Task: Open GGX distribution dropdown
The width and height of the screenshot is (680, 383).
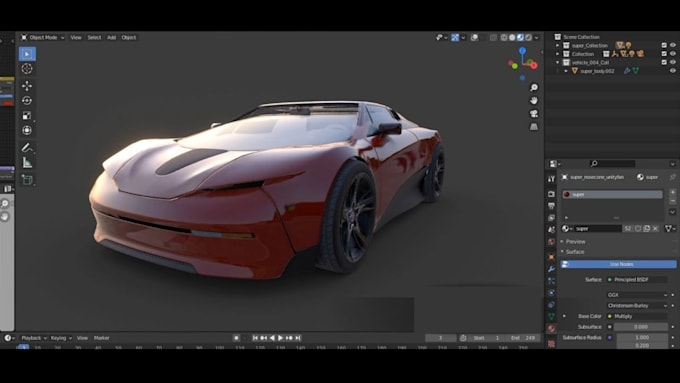Action: (x=637, y=295)
